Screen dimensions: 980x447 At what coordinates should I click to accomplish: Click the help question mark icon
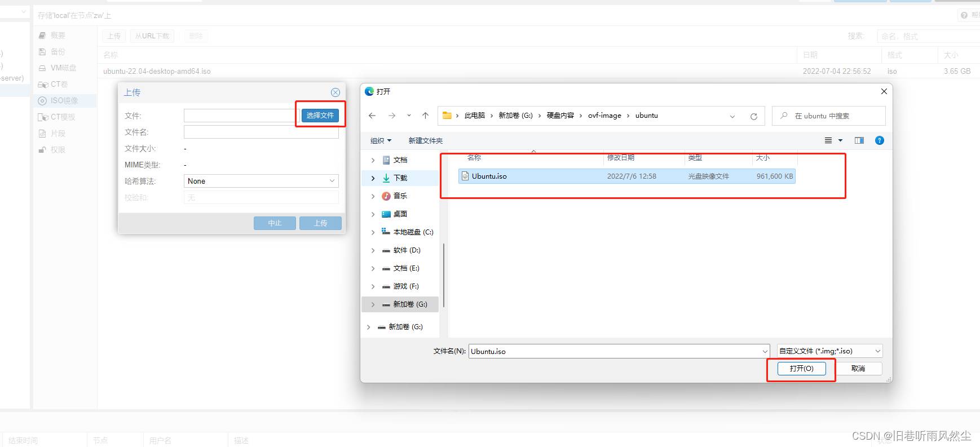[879, 140]
